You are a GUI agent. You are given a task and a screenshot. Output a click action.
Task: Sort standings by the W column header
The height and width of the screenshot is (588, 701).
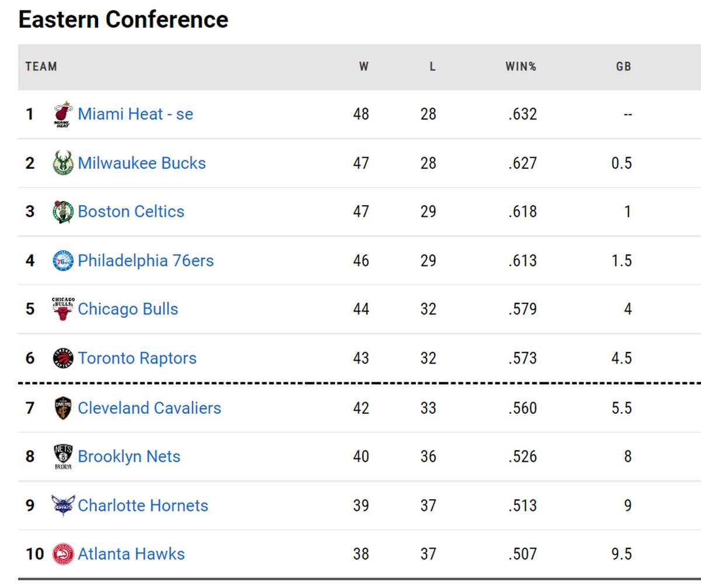tap(363, 67)
